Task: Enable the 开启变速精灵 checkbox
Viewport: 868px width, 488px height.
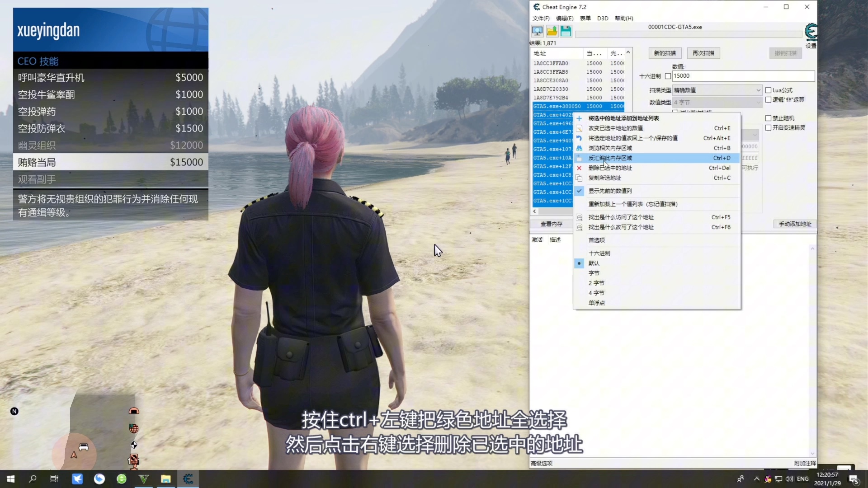Action: [768, 128]
